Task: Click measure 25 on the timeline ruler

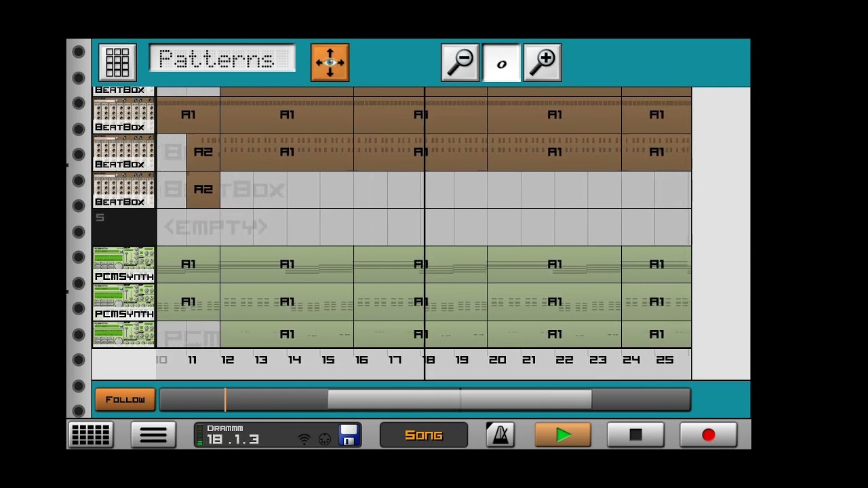Action: pos(665,360)
